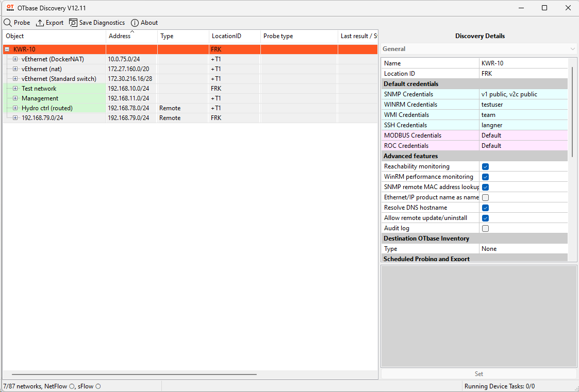Select SNMP Credentials value v1 public, v2c public
The width and height of the screenshot is (579, 392).
pyautogui.click(x=523, y=94)
